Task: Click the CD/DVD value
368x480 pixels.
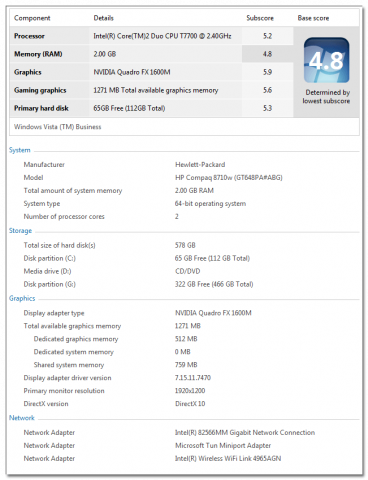Action: 188,271
